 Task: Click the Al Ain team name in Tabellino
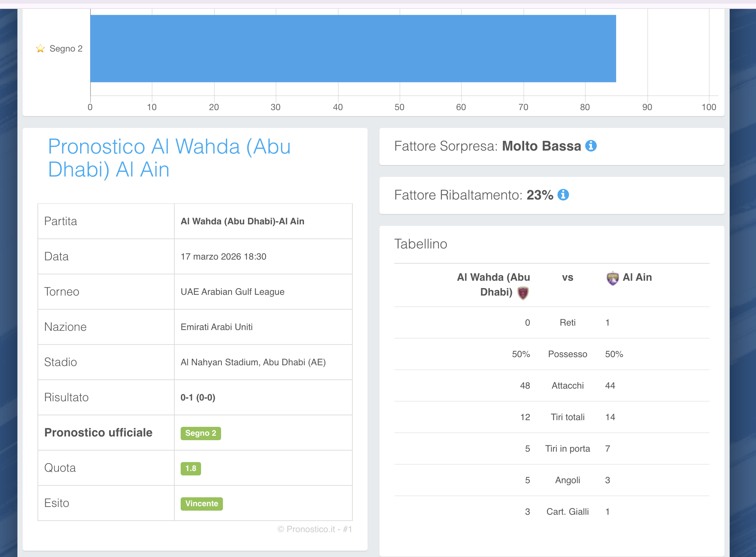[x=637, y=277]
